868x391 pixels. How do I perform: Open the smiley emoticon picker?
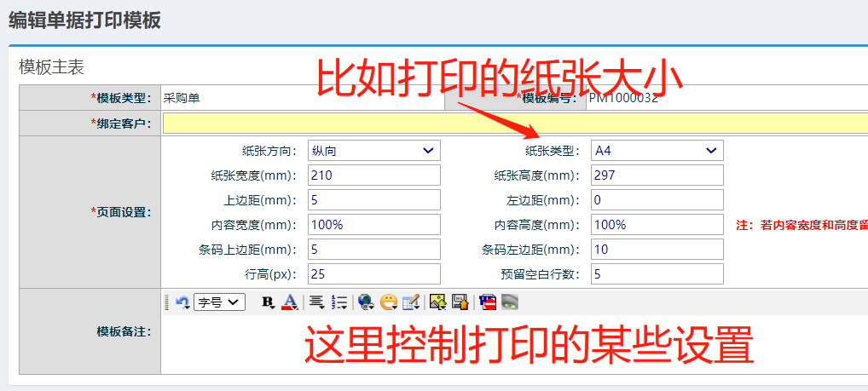tap(389, 302)
